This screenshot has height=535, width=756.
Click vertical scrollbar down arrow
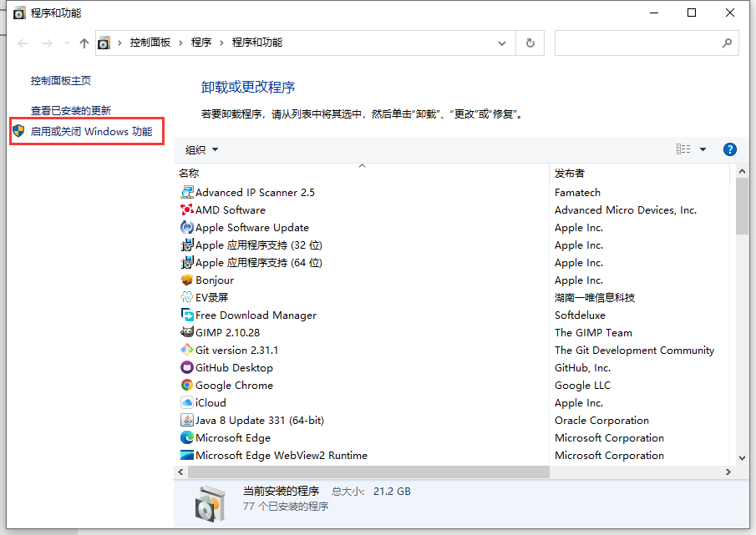(x=742, y=458)
